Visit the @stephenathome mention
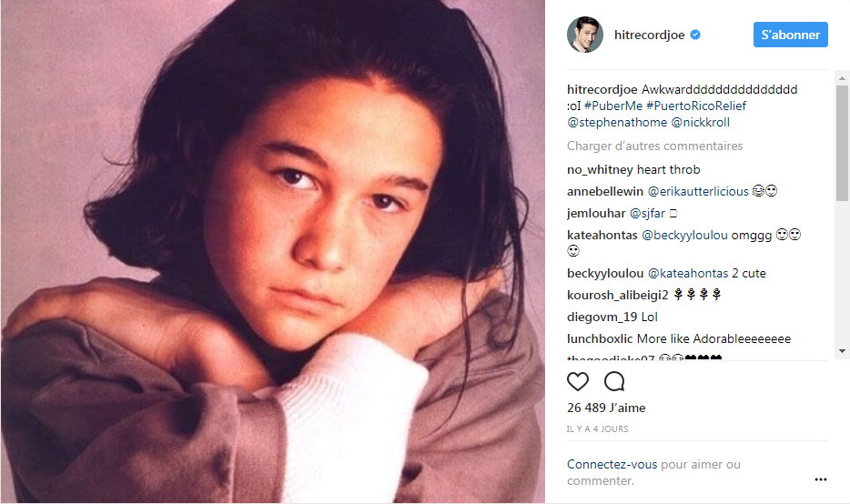The width and height of the screenshot is (850, 504). (x=617, y=123)
